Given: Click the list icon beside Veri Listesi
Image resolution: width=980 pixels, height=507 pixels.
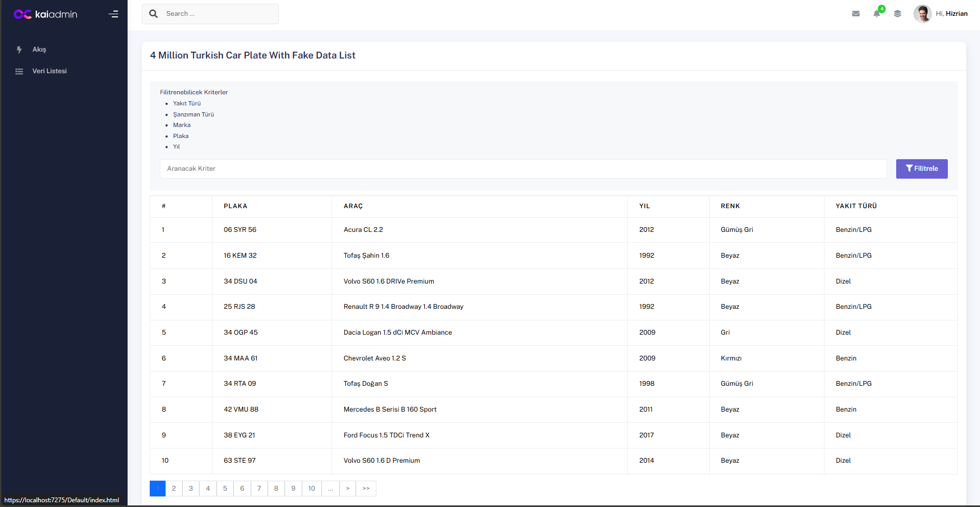Looking at the screenshot, I should pyautogui.click(x=20, y=71).
